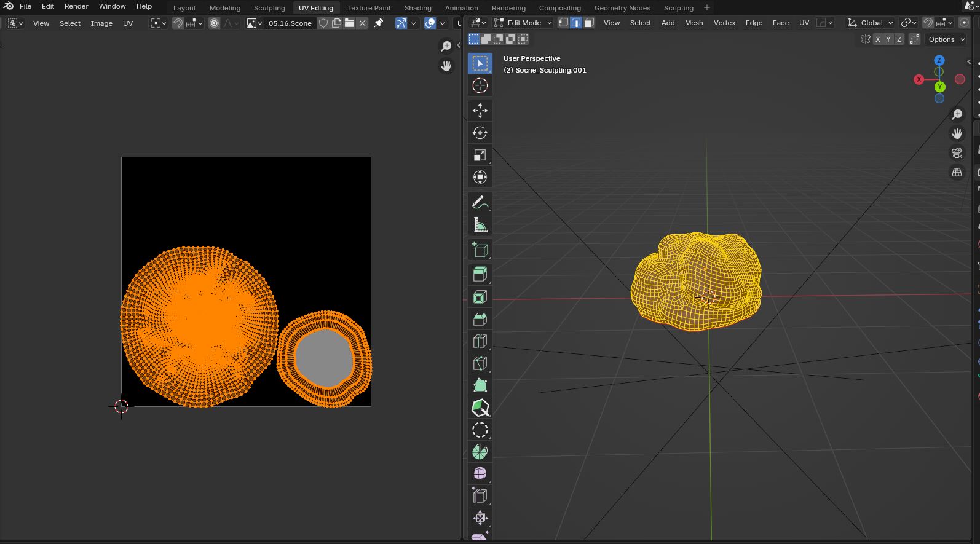Viewport: 980px width, 544px height.
Task: Click the Extrude Region tool
Action: click(480, 274)
